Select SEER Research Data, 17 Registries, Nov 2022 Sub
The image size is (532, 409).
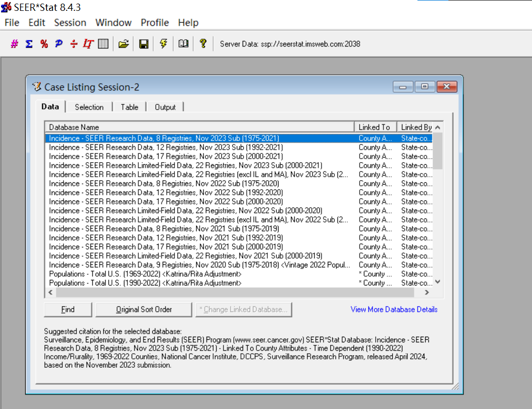click(239, 201)
